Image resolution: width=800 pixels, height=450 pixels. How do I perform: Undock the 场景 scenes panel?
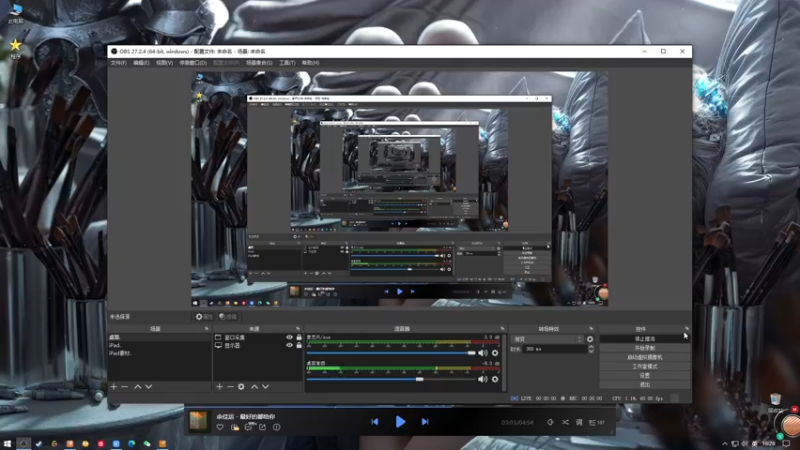[x=207, y=329]
